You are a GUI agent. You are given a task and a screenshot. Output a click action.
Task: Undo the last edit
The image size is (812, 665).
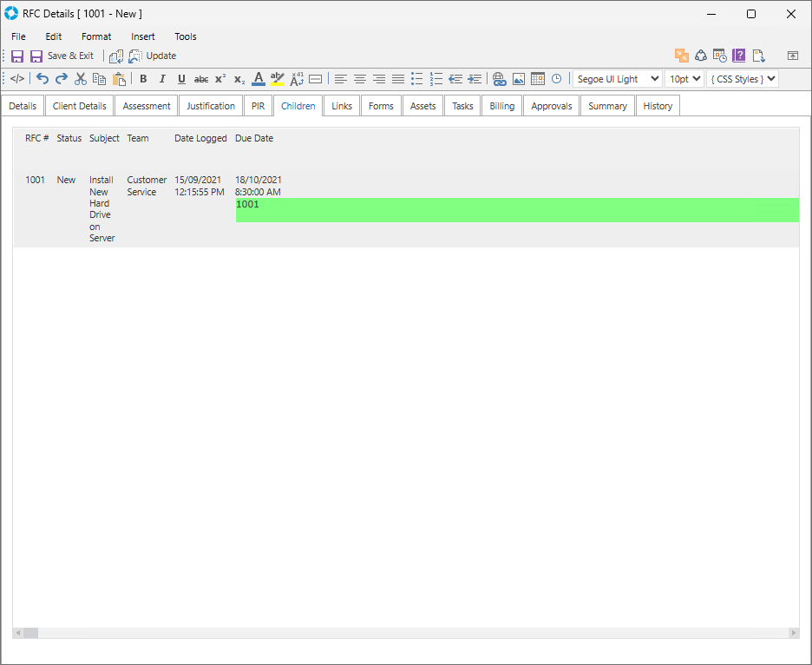(x=43, y=79)
